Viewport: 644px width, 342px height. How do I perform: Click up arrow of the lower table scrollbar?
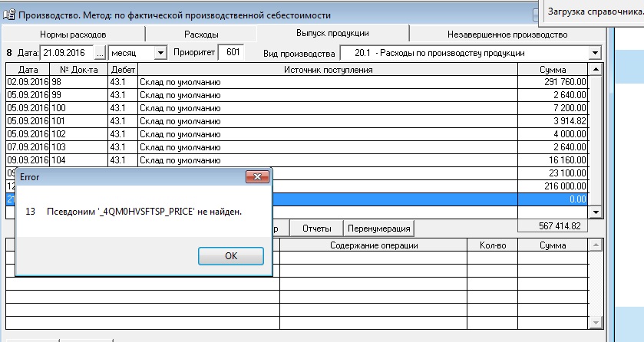pos(596,245)
